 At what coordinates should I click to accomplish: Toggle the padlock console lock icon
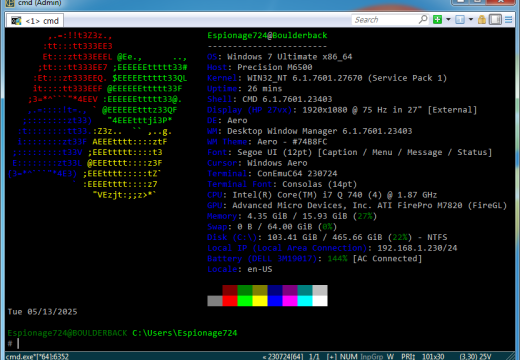pos(482,20)
